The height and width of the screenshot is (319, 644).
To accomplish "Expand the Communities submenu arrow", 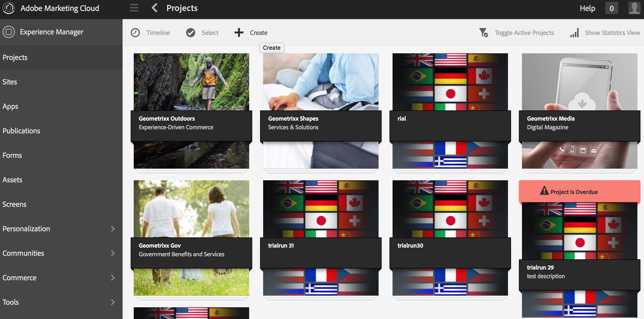I will (x=113, y=253).
